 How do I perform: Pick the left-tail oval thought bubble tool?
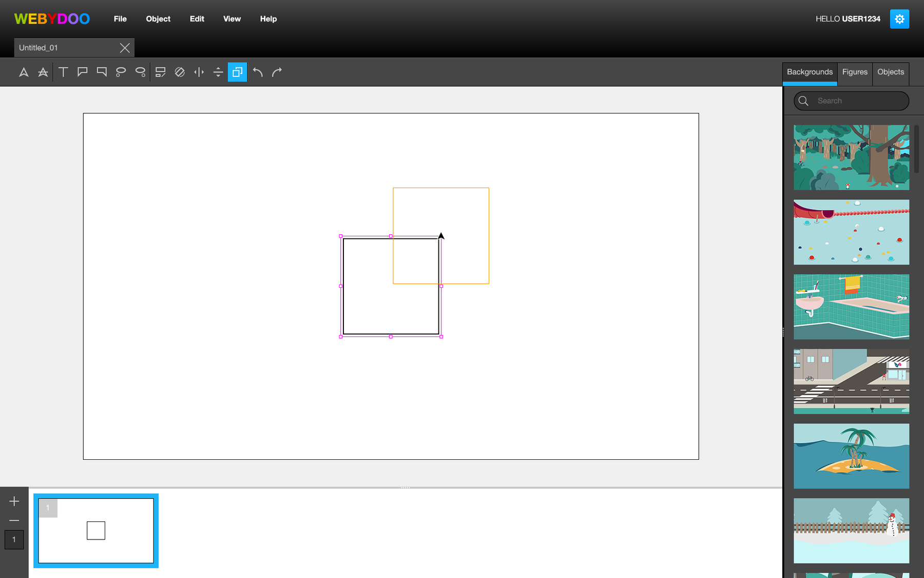(121, 72)
